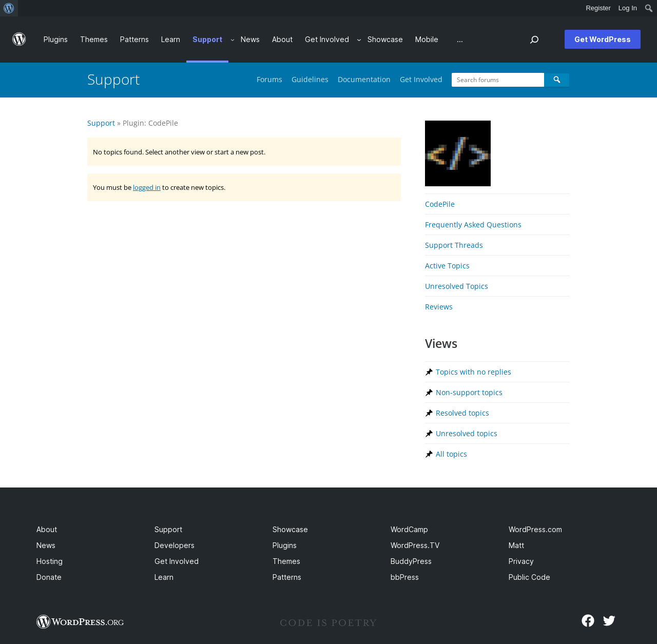
Task: Open footer WordCamp link
Action: point(409,530)
